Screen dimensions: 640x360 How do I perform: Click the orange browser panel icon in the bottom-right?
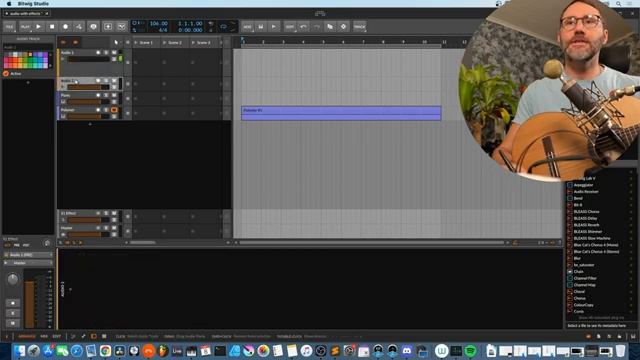tap(588, 336)
